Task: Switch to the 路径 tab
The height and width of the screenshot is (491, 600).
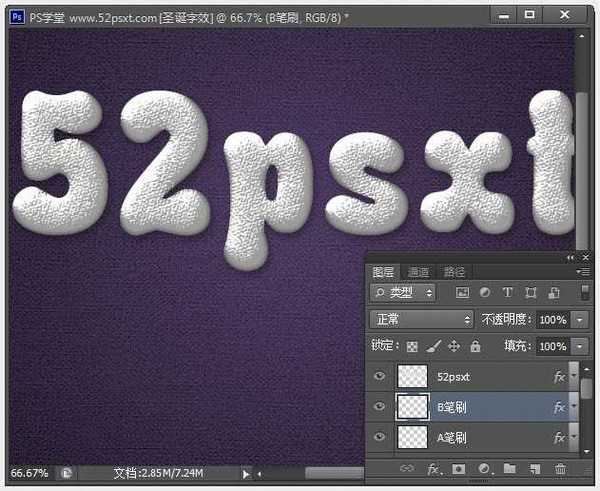Action: [x=453, y=272]
